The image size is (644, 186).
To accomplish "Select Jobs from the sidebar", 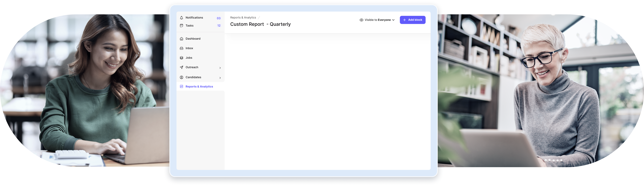I will 189,58.
